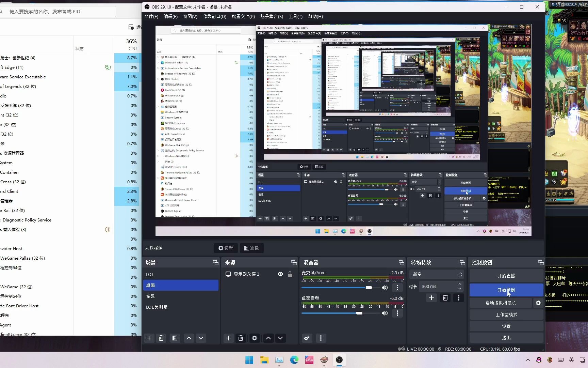Select the 桌面 scene
Image resolution: width=588 pixels, height=368 pixels.
click(181, 285)
